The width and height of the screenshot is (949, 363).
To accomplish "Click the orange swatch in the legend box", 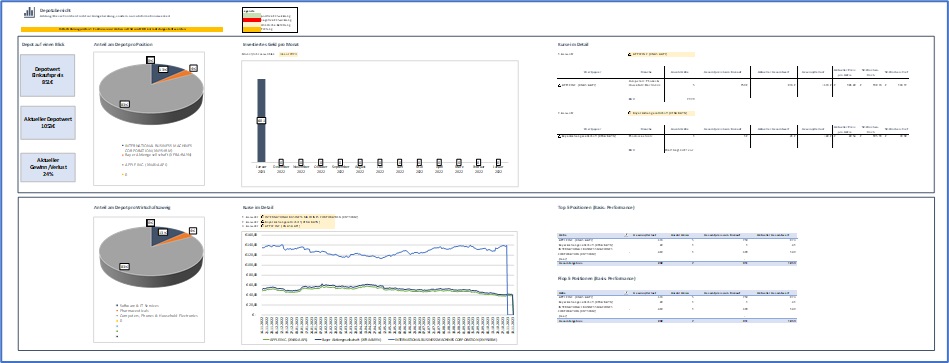I will 251,28.
